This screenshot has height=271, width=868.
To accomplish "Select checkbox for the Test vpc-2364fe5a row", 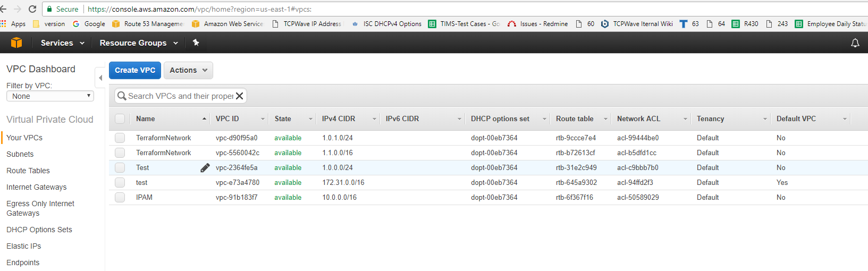I will tap(120, 167).
